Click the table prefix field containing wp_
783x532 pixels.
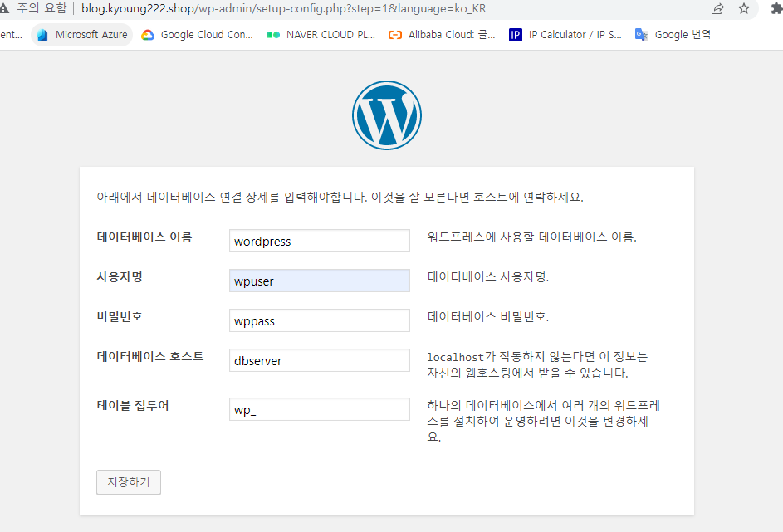click(320, 409)
